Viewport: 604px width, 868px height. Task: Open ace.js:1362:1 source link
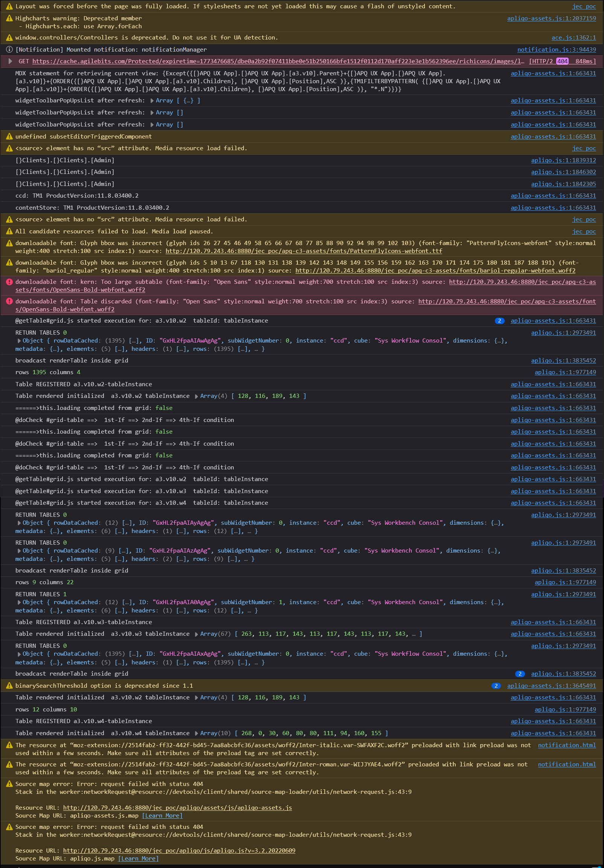click(574, 37)
